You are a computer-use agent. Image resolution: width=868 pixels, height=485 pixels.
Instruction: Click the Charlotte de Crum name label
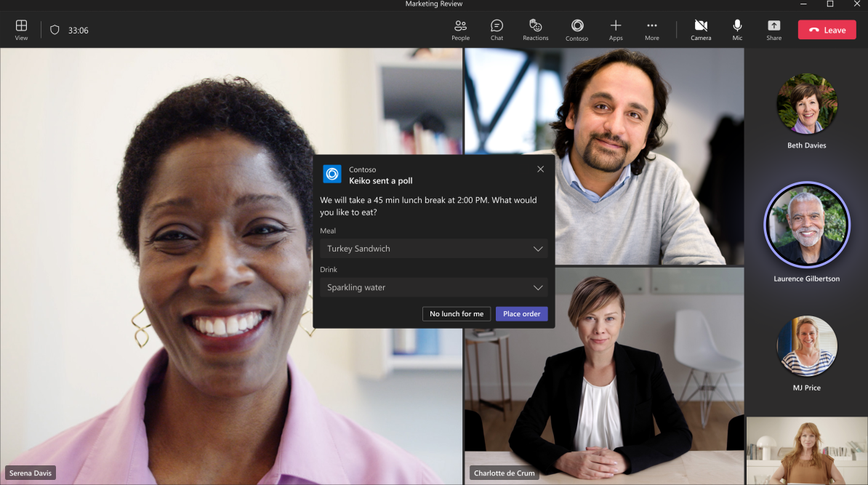pyautogui.click(x=505, y=473)
